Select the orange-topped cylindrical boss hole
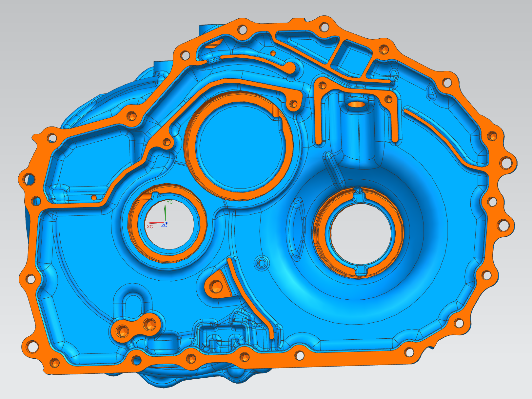The width and height of the screenshot is (532, 399). tap(357, 105)
